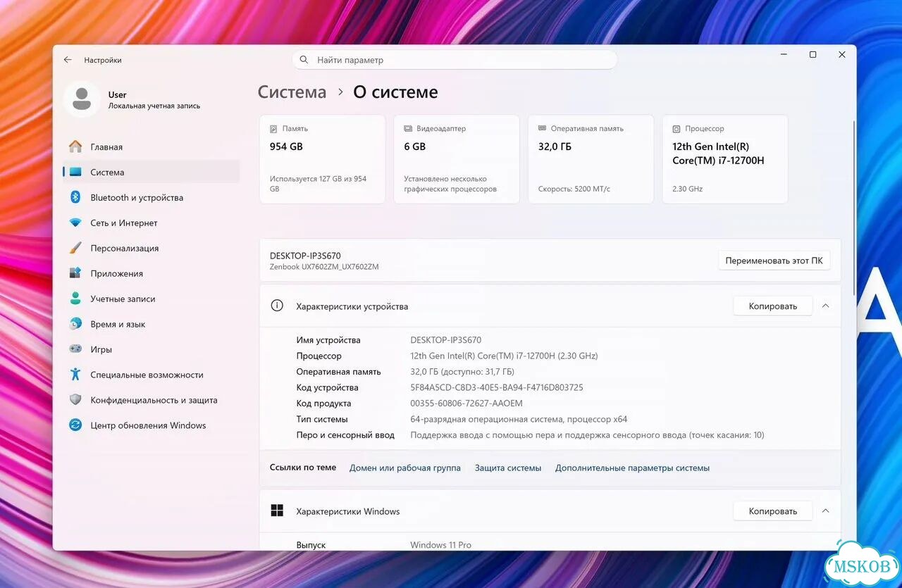Screen dimensions: 902x588
Task: Click the Главная home icon
Action: pyautogui.click(x=75, y=146)
